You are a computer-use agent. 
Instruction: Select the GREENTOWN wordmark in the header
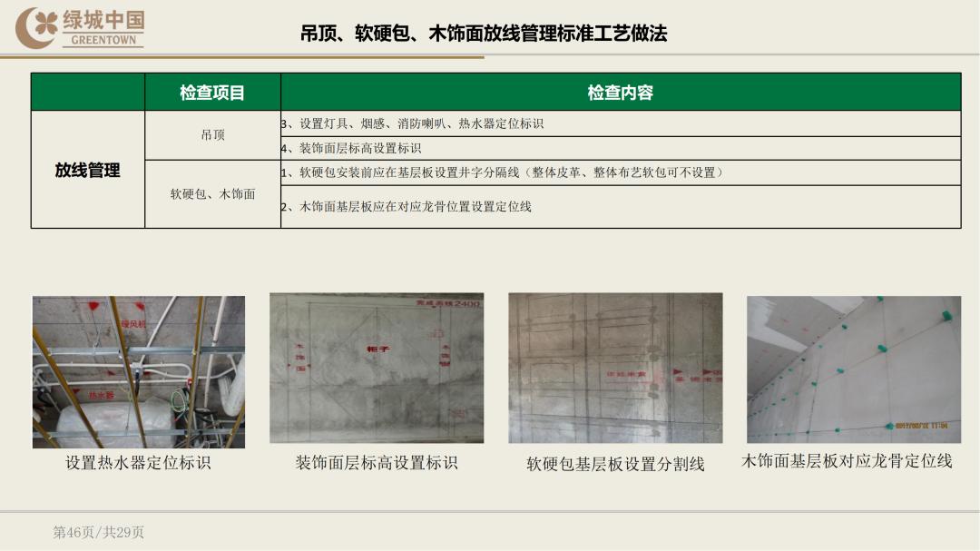click(104, 38)
